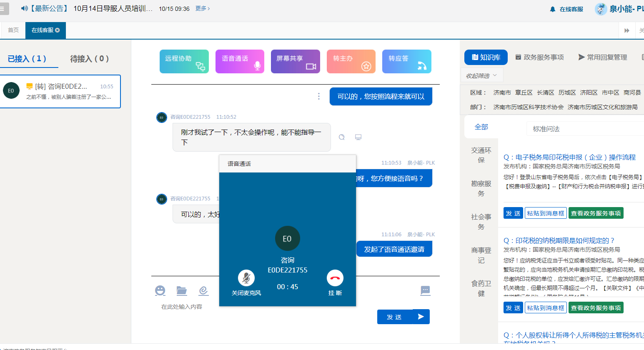
Task: Click the 转应答 transfer button
Action: click(x=407, y=61)
